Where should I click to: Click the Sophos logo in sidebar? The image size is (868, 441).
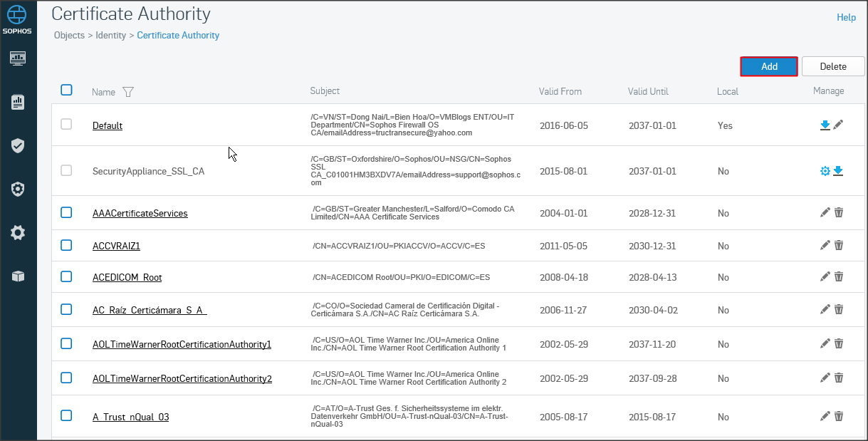click(x=18, y=20)
